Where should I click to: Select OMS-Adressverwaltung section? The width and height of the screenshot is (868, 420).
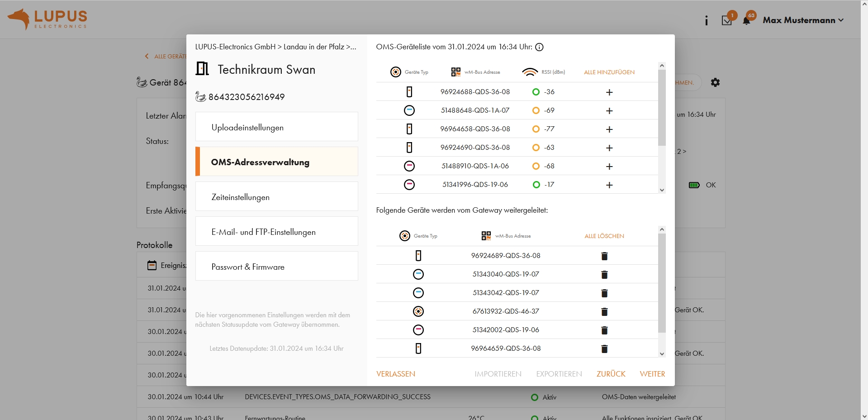277,162
